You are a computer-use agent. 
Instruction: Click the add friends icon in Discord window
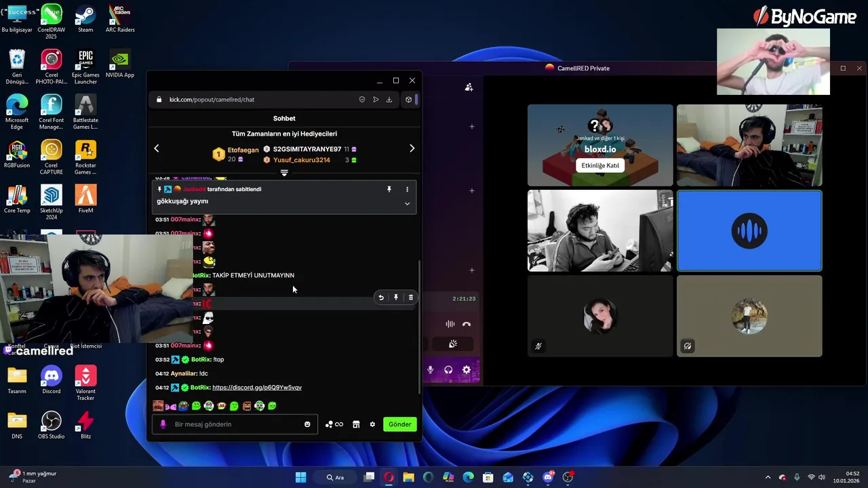coord(469,87)
